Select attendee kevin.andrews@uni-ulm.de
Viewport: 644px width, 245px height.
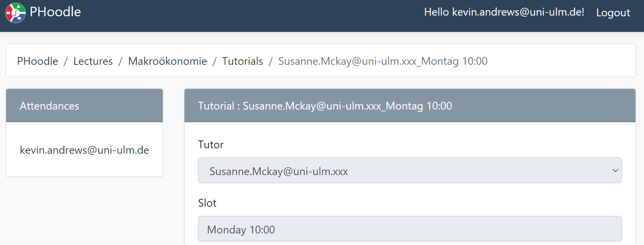pyautogui.click(x=84, y=150)
